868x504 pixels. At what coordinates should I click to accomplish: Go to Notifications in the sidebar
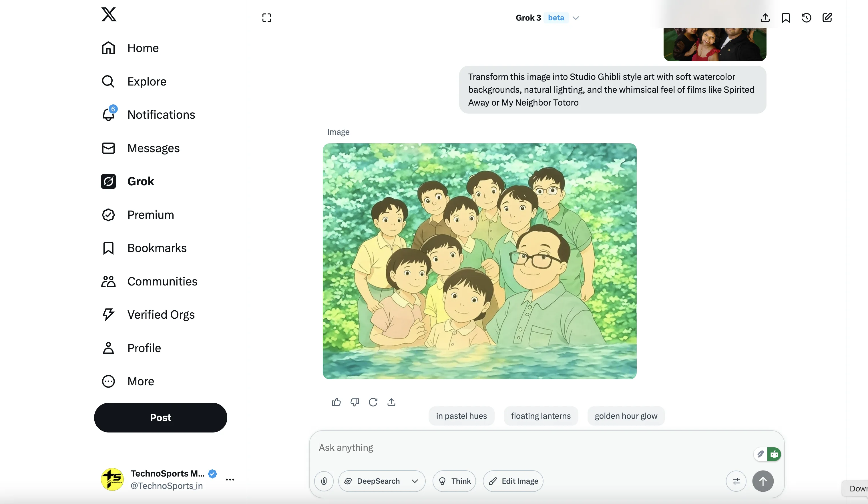[161, 115]
